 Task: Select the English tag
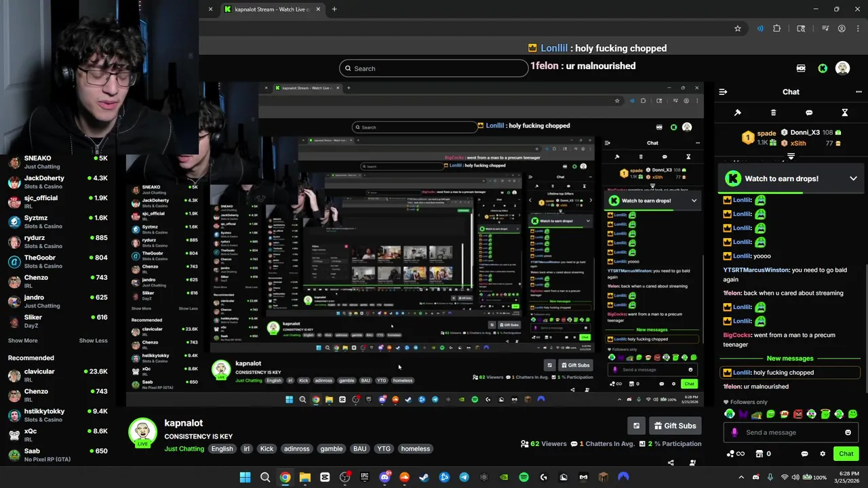pos(222,449)
